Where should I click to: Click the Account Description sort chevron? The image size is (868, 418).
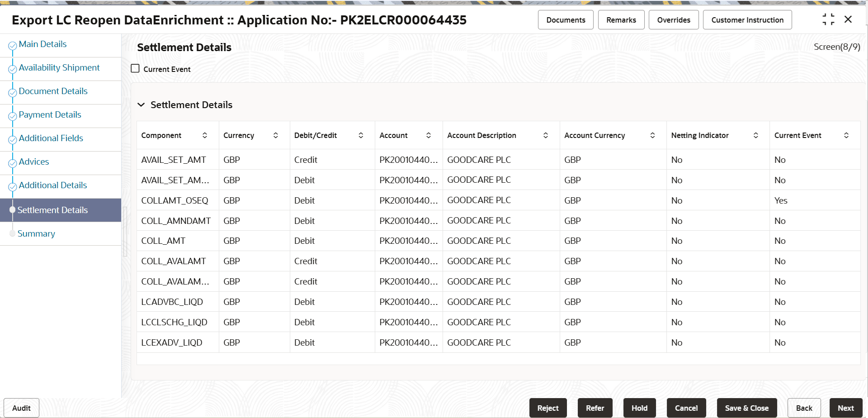(x=546, y=135)
